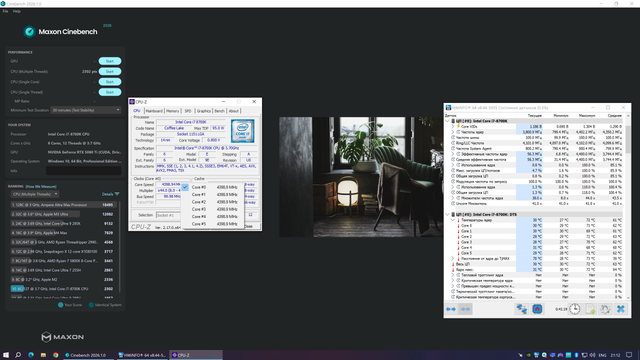
Task: Click HWiNFO clock reset-timer icon
Action: [x=575, y=309]
